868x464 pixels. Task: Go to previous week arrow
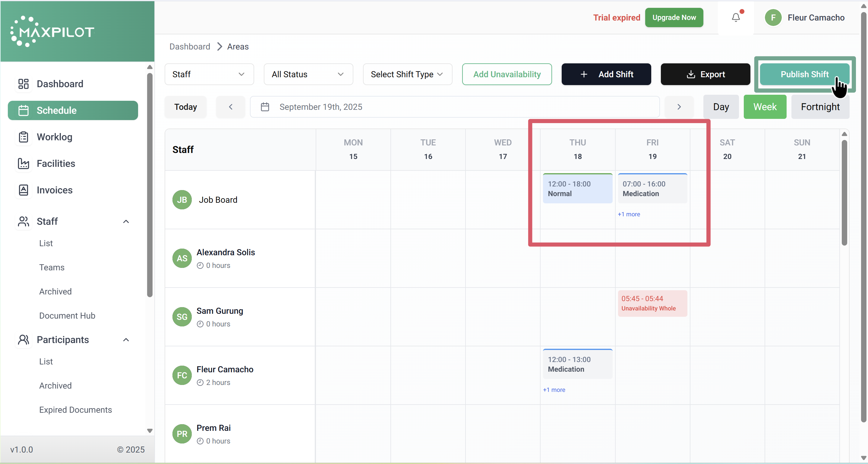pyautogui.click(x=230, y=107)
